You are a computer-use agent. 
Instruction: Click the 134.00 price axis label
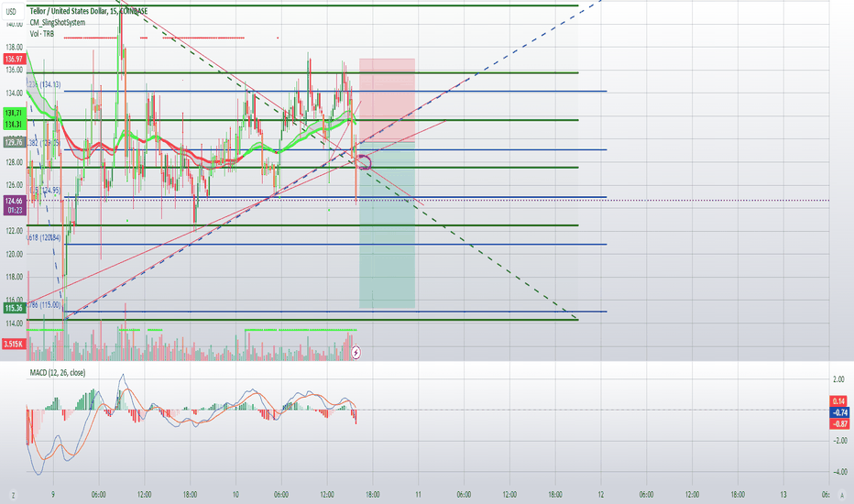(x=14, y=93)
